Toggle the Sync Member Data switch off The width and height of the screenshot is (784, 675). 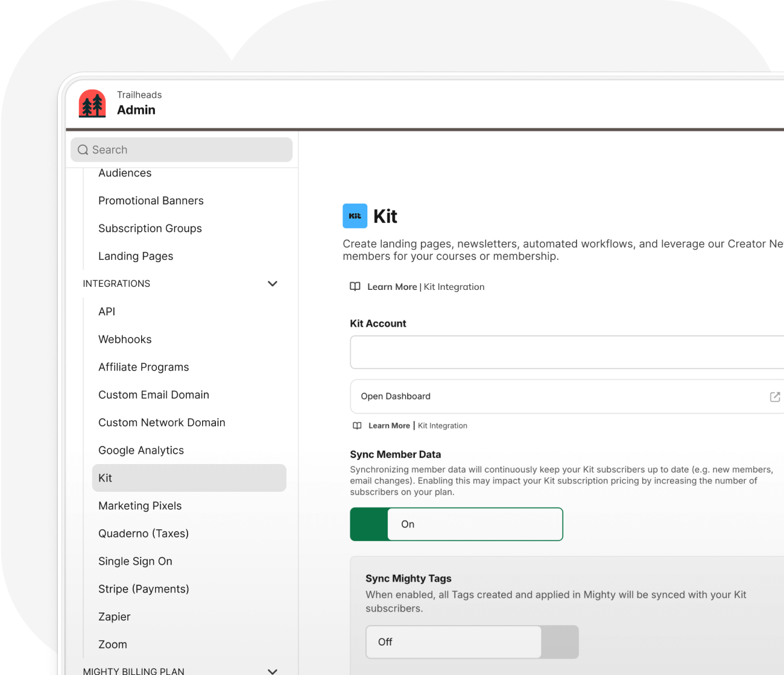point(457,524)
